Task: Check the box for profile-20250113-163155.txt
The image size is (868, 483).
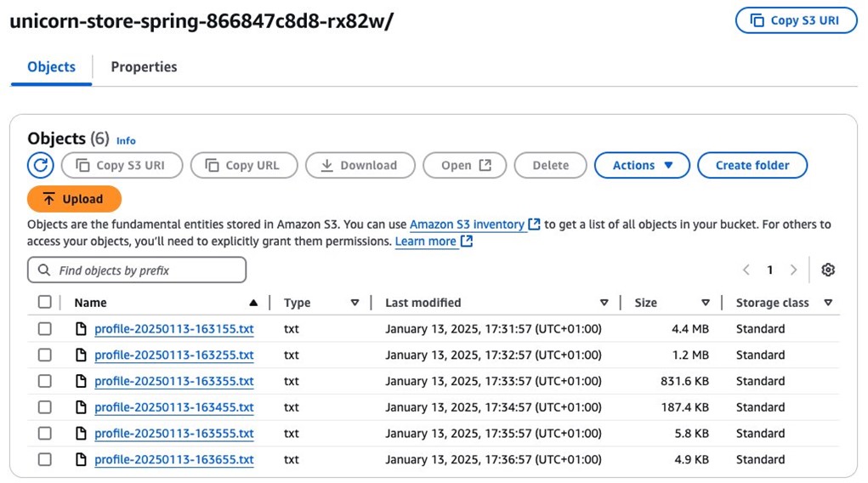Action: click(x=45, y=329)
